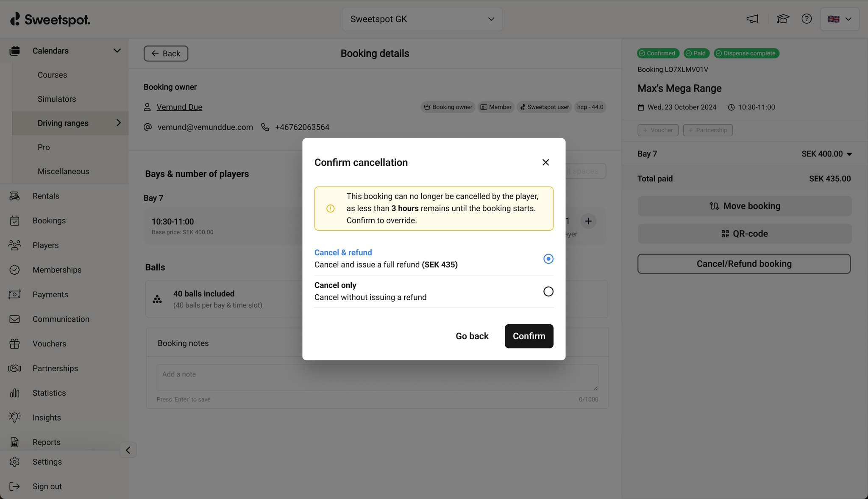Open Driving ranges in the sidebar
The height and width of the screenshot is (499, 868).
[63, 123]
